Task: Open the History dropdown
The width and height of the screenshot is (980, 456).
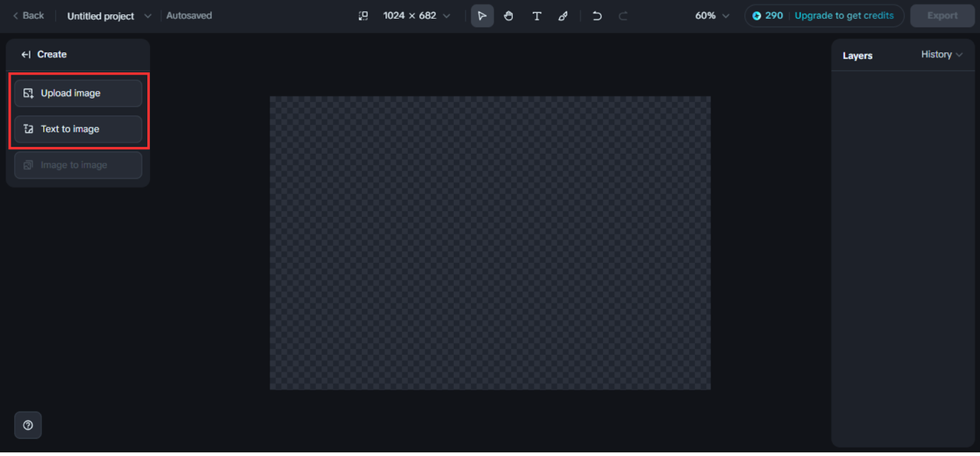Action: pyautogui.click(x=942, y=54)
